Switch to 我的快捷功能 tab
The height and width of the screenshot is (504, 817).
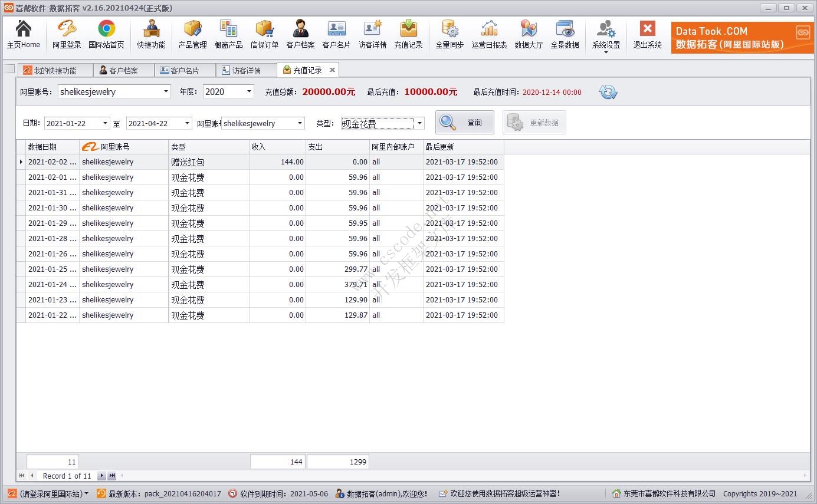coord(55,70)
